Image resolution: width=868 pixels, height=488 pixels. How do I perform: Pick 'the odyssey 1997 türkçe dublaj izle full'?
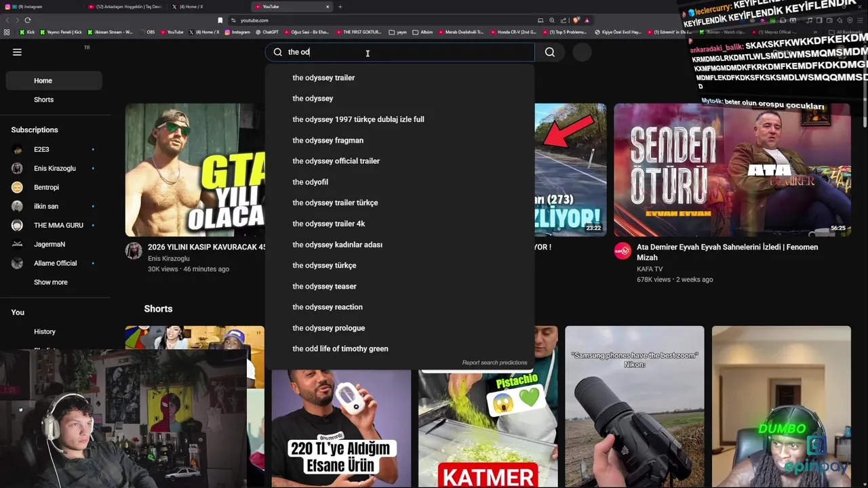pos(400,119)
